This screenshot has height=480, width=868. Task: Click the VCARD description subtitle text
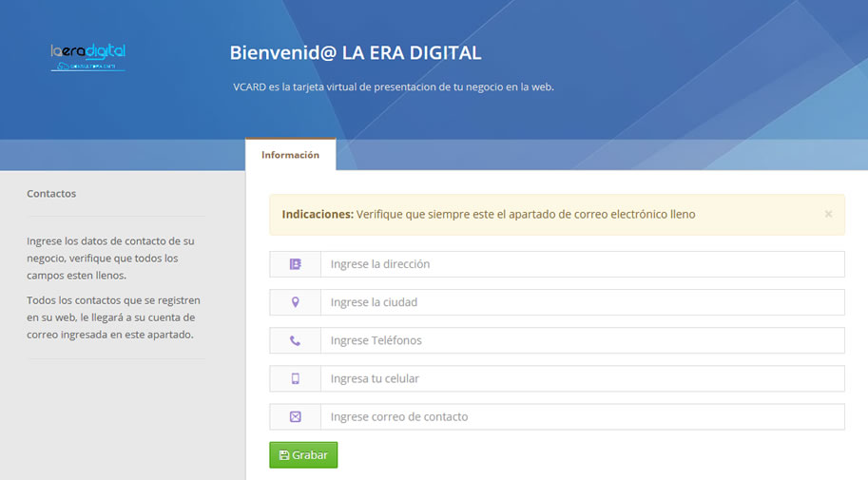[393, 86]
